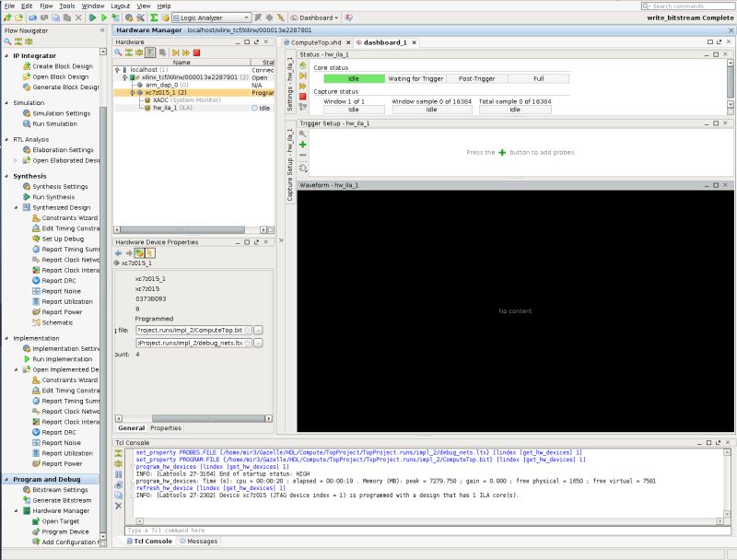Collapse the localhost tree node
The height and width of the screenshot is (560, 737).
point(117,68)
